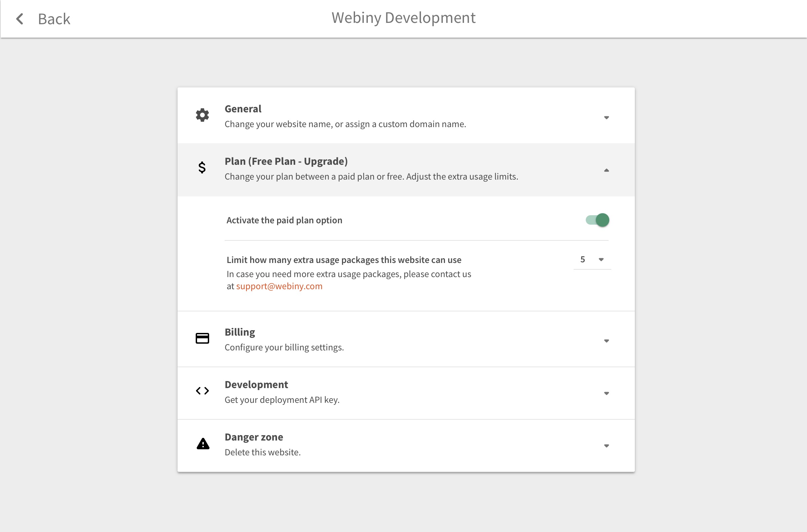Toggle the paid plan option switch
The height and width of the screenshot is (532, 807).
click(598, 220)
